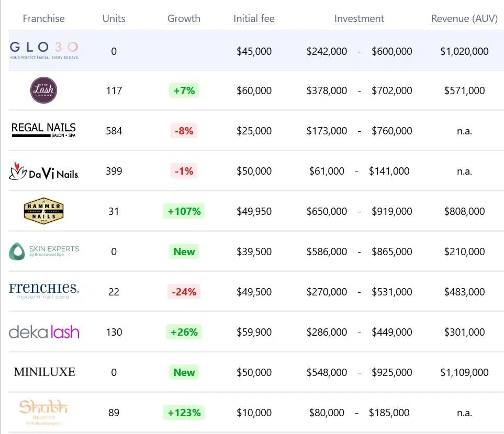Sort by the Investment column header
Image resolution: width=504 pixels, height=434 pixels.
[359, 19]
